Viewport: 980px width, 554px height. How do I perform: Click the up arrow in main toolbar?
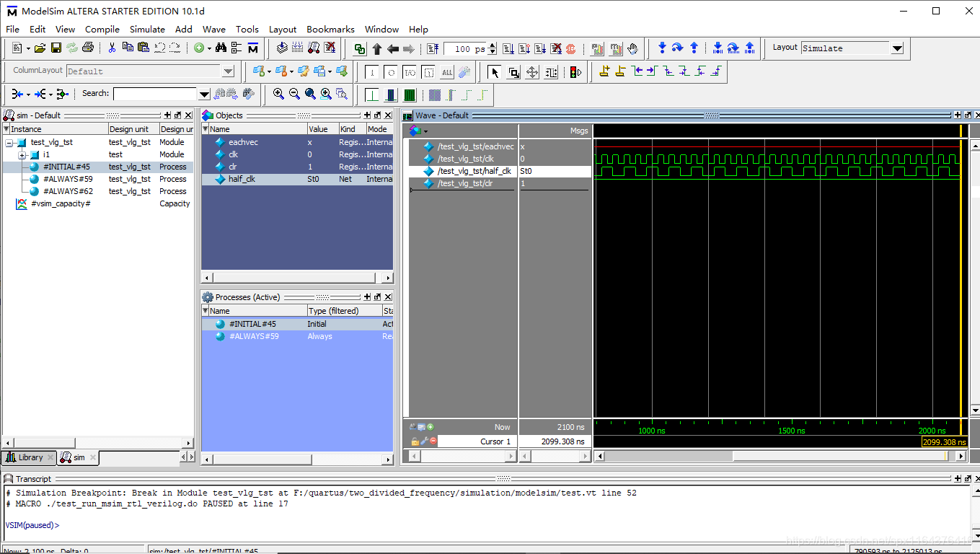point(376,49)
